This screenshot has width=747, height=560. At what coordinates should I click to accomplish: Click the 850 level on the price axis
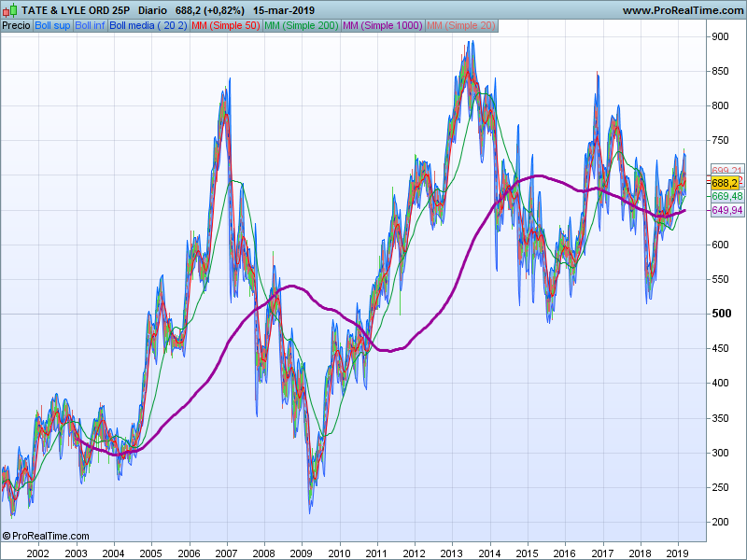tap(720, 72)
